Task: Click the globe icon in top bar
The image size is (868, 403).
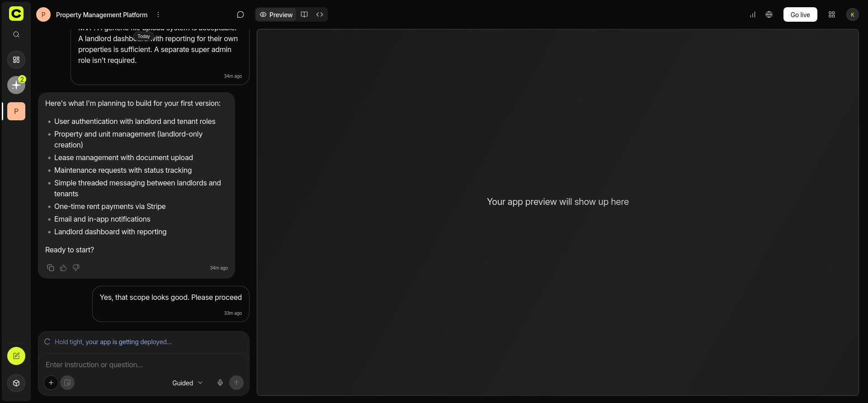Action: 769,14
